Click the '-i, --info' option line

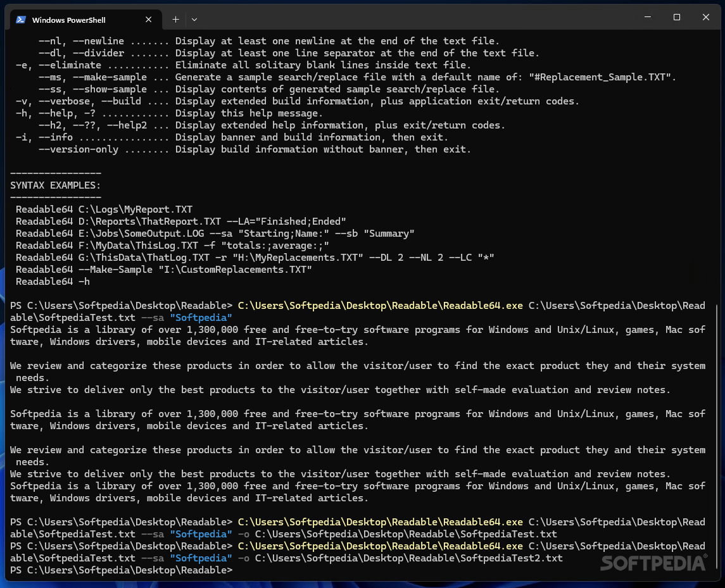pos(232,137)
